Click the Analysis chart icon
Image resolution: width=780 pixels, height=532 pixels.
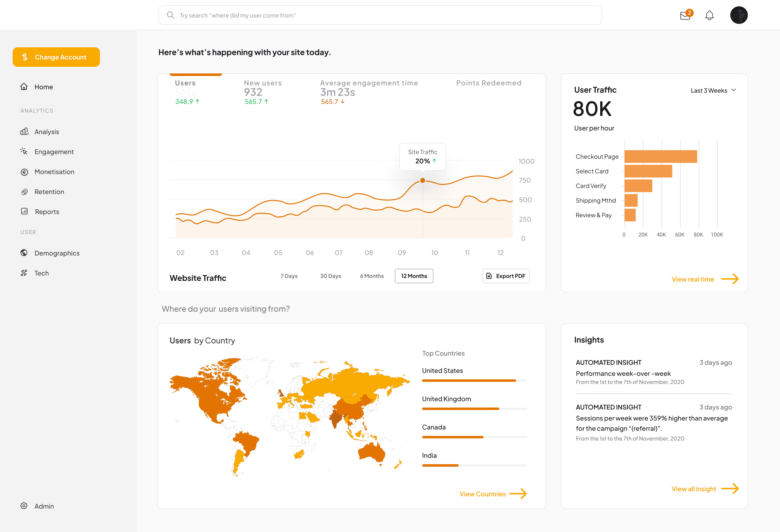[x=24, y=132]
